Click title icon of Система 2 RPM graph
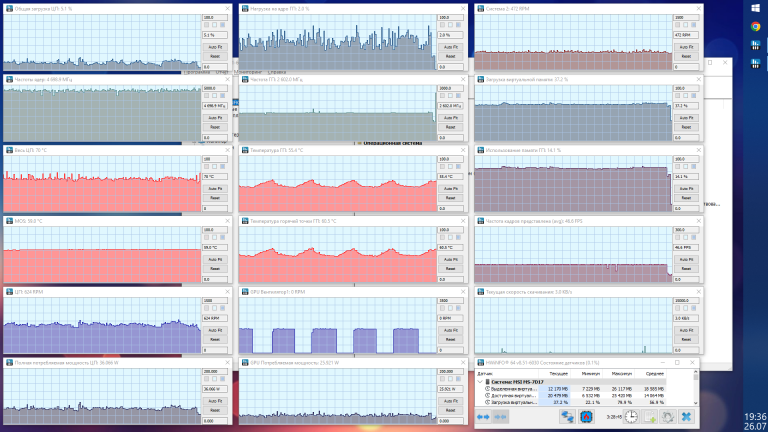The image size is (768, 432). click(x=480, y=9)
